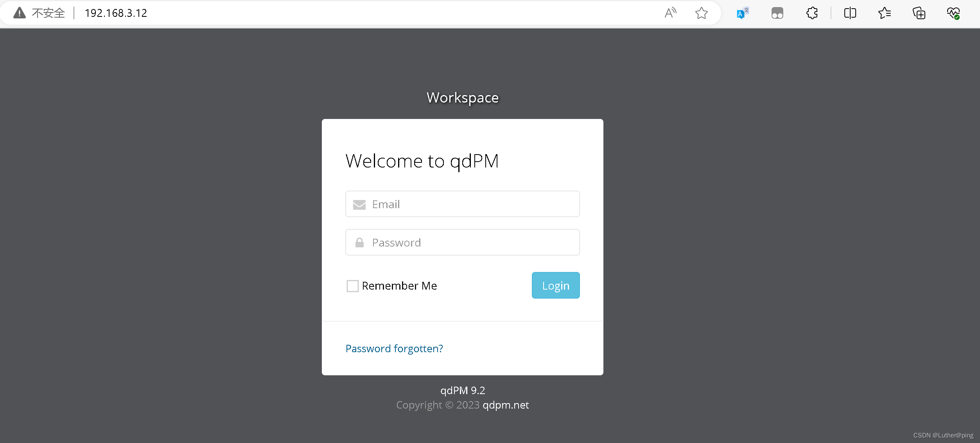980x443 pixels.
Task: Click the gray two-dot extension icon
Action: 777,13
